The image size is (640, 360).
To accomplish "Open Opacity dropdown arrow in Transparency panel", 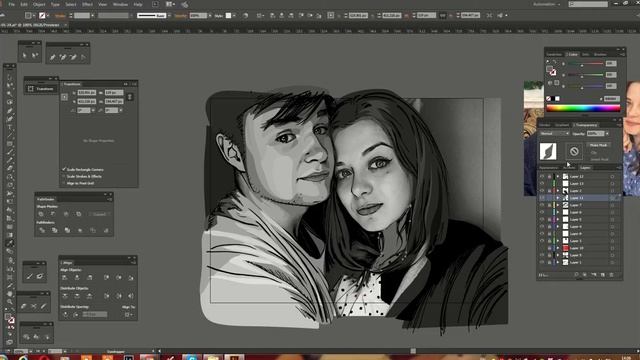I will 607,133.
